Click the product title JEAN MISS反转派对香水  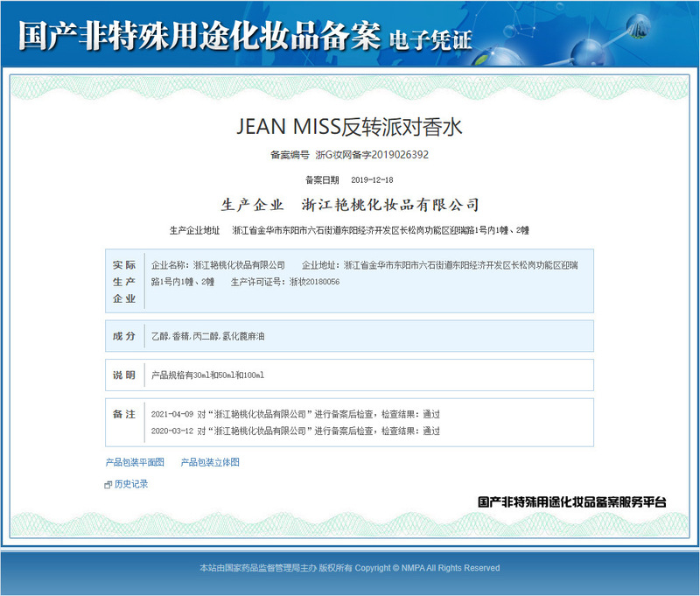[x=349, y=126]
